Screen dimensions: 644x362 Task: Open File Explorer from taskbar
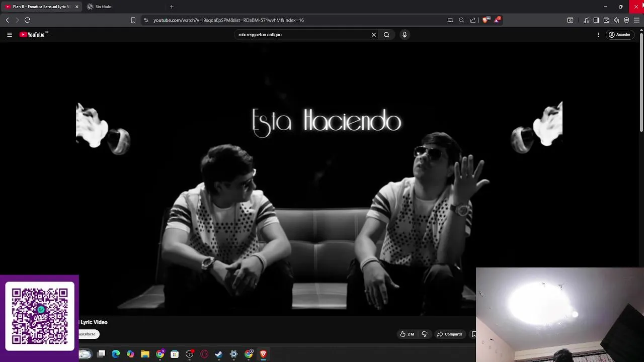[145, 354]
